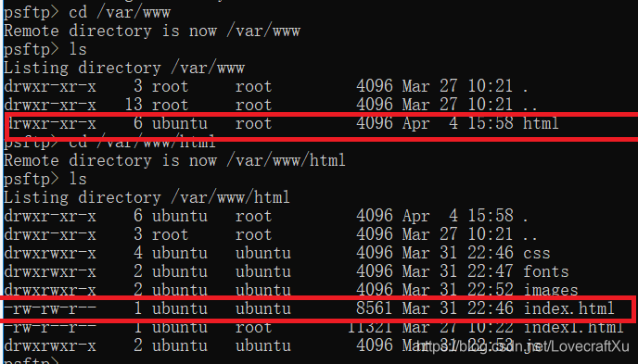The height and width of the screenshot is (364, 638).
Task: Click 'drwxrwxr-x' permissions on the css row
Action: point(50,253)
